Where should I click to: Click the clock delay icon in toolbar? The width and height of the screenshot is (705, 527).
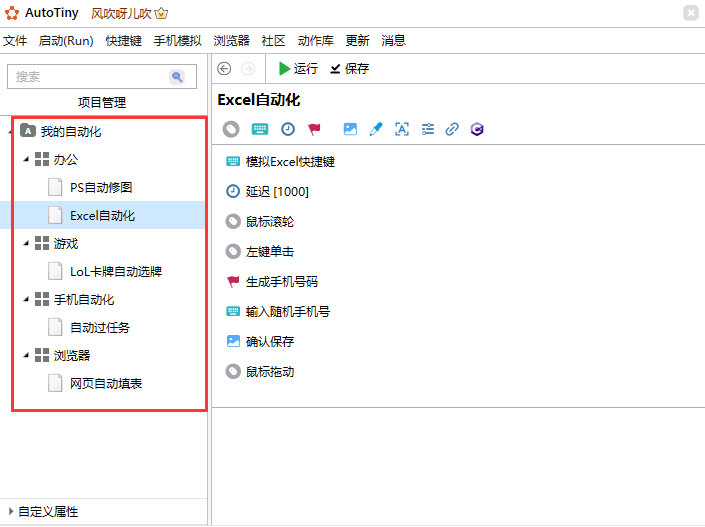pyautogui.click(x=287, y=129)
